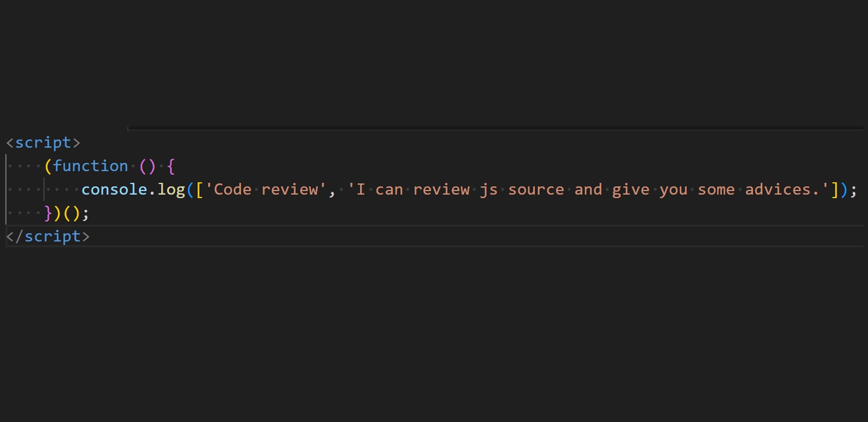Click the opening square bracket of array
868x422 pixels.
pos(200,189)
